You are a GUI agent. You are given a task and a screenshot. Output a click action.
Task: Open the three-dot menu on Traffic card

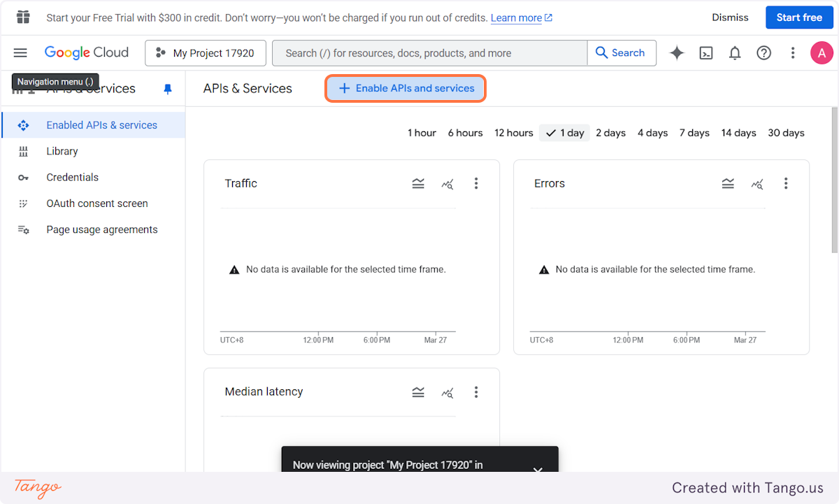click(476, 183)
